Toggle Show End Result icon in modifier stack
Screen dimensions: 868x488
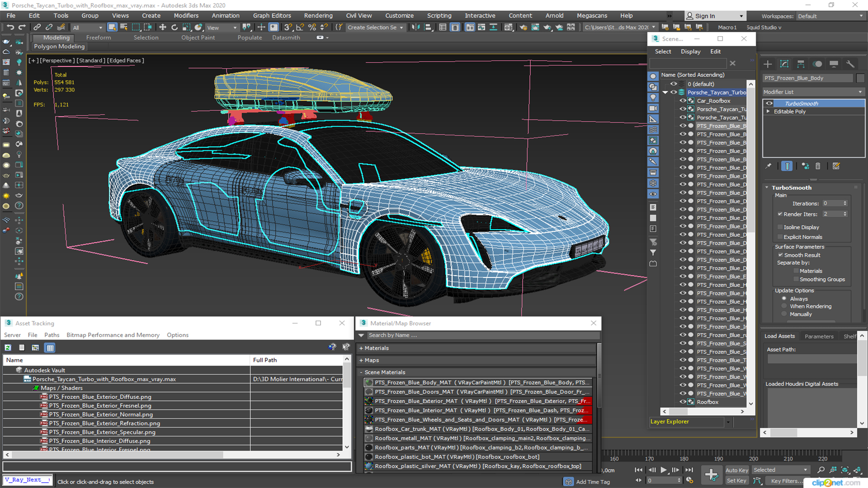coord(787,166)
